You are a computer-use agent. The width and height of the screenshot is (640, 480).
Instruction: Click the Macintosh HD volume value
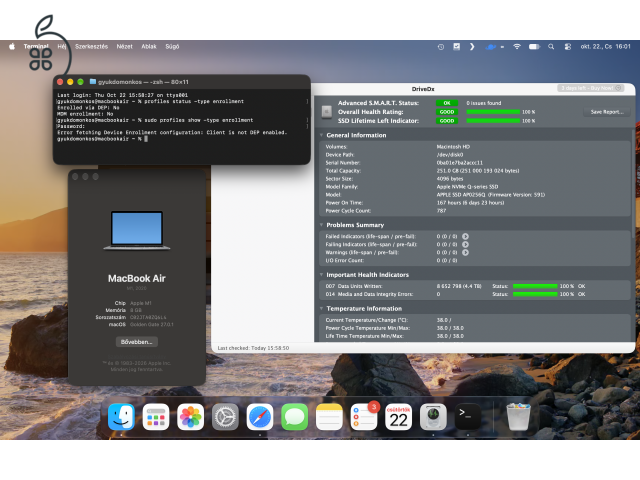click(453, 147)
